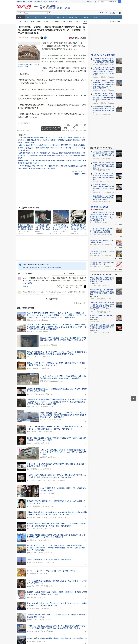
Task: Open article 所ジョージ、手にナイフが刺さり負傷
Action: point(51,571)
